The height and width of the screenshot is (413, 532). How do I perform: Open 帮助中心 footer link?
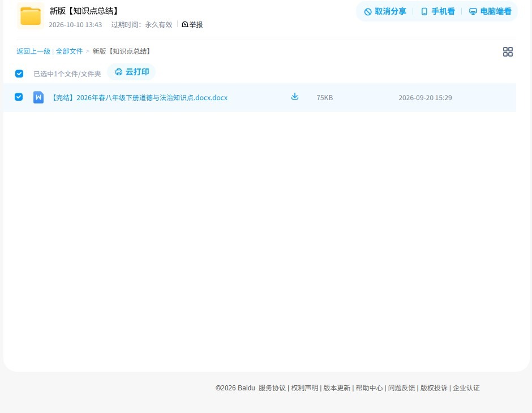click(x=369, y=388)
